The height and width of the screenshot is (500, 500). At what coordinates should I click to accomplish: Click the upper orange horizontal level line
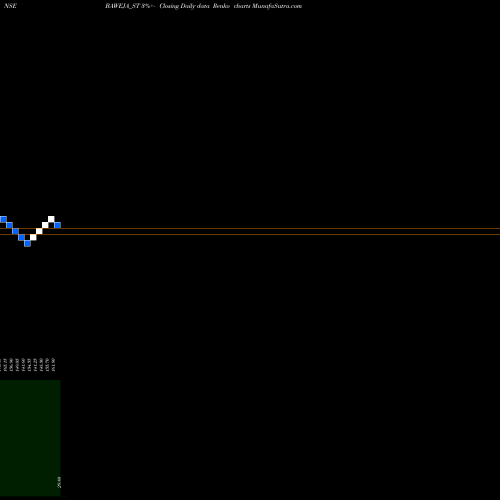(x=250, y=229)
